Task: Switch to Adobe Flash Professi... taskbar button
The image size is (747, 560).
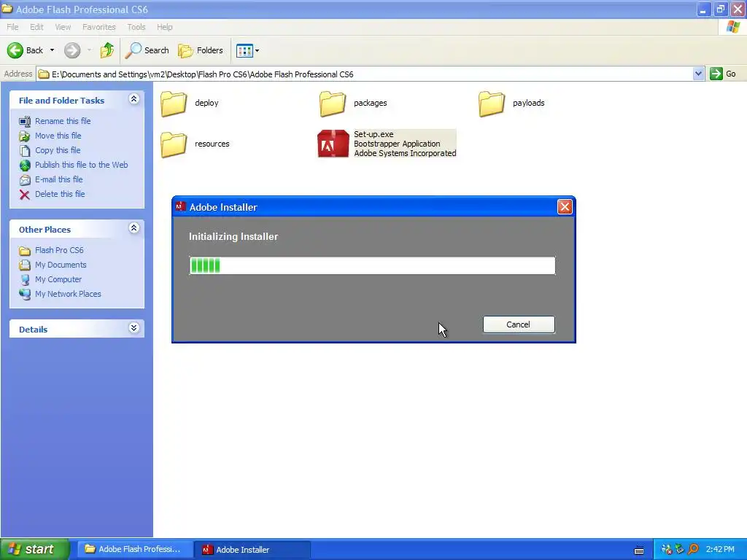Action: tap(134, 549)
